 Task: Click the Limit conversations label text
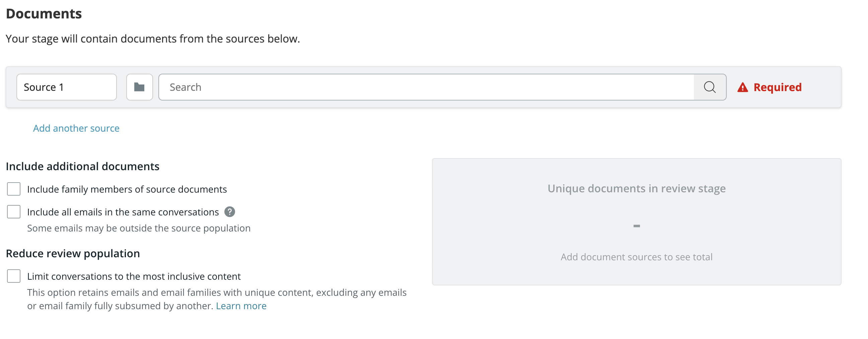[x=134, y=277]
